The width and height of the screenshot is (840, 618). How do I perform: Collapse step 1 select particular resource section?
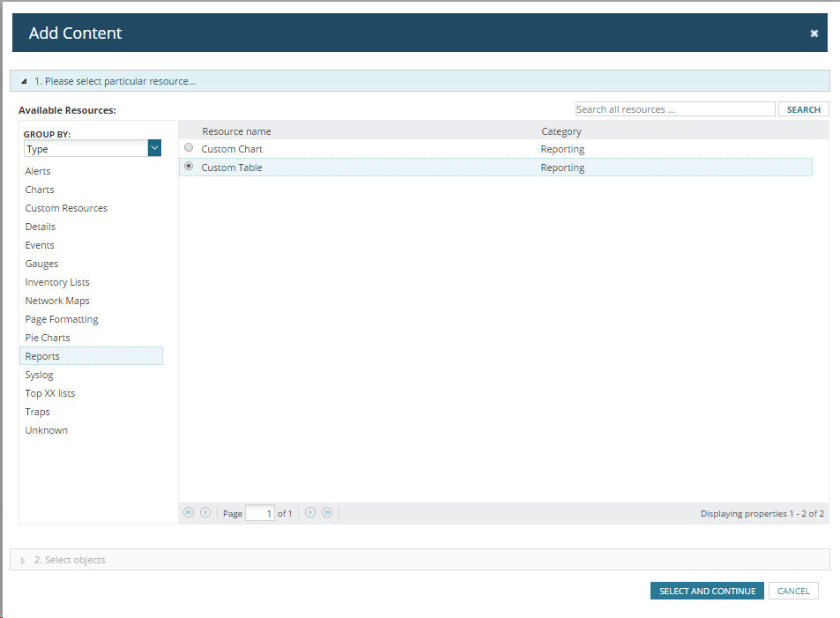coord(24,81)
